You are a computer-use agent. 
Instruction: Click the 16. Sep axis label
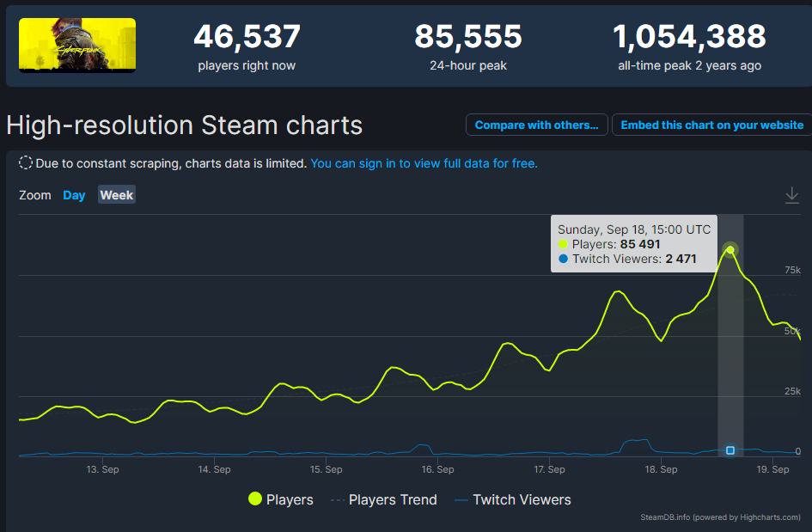(437, 469)
